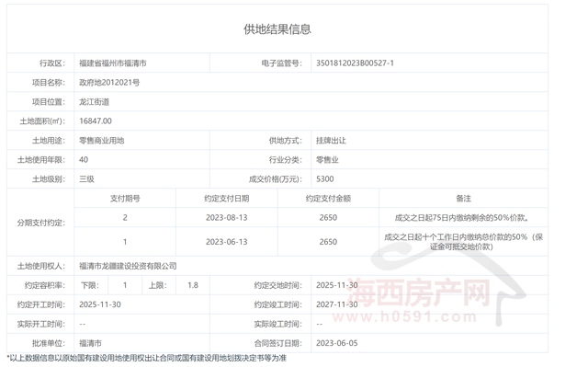Image resolution: width=588 pixels, height=367 pixels.
Task: Select number 3501812023B00527-1
Action: pyautogui.click(x=355, y=63)
